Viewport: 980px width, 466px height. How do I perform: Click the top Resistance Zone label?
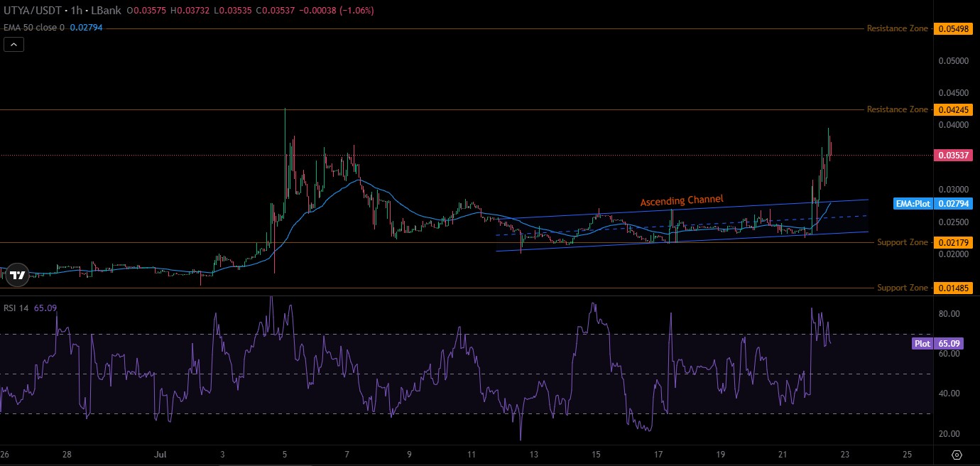897,28
